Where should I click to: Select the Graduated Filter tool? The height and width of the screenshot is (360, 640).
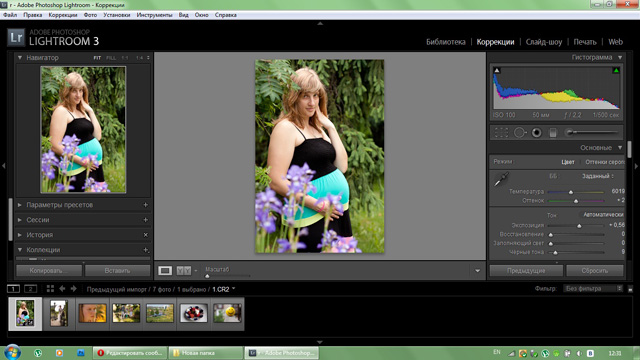point(553,133)
